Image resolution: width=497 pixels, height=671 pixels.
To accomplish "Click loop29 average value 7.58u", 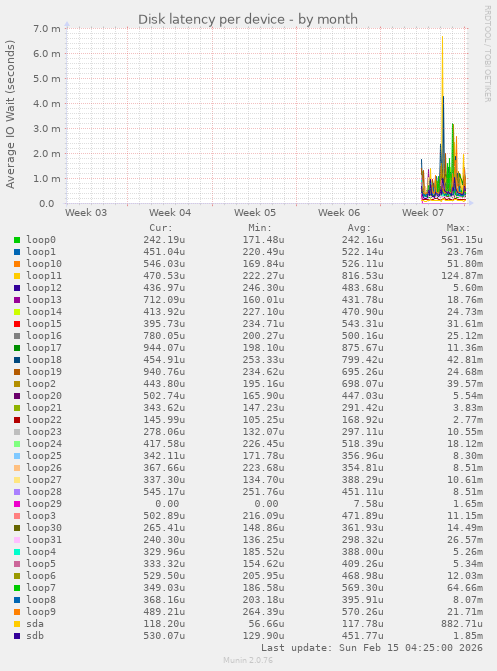I will (x=369, y=504).
